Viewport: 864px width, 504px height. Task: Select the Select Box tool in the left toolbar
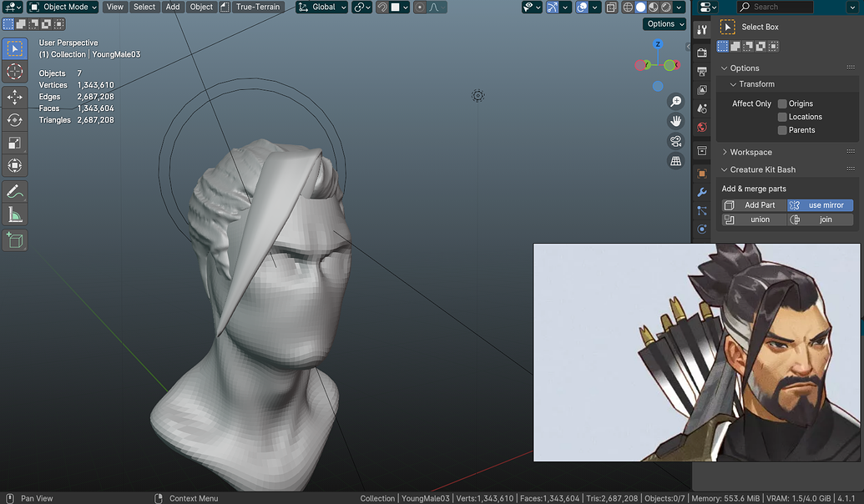tap(15, 49)
